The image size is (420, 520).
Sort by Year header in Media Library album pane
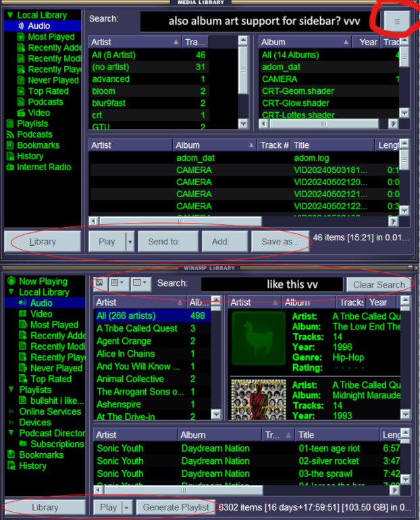click(366, 42)
